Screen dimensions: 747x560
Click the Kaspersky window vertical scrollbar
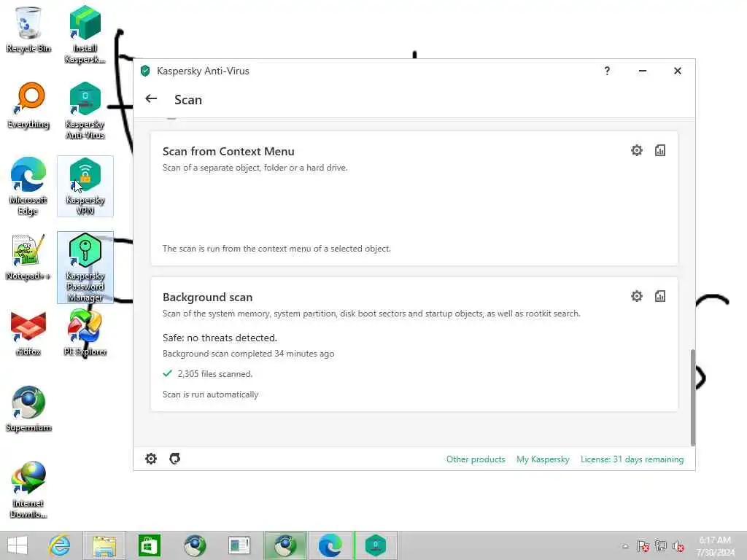coord(693,397)
